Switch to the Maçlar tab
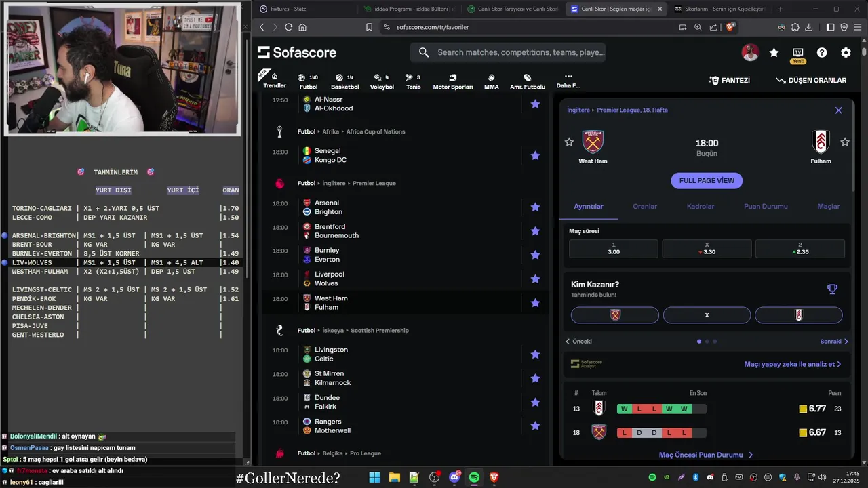Screen dimensions: 868x488 [x=829, y=206]
